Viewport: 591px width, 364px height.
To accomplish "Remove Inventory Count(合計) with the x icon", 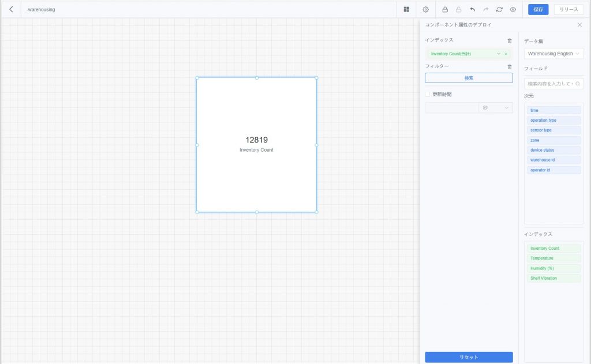I will [x=506, y=54].
